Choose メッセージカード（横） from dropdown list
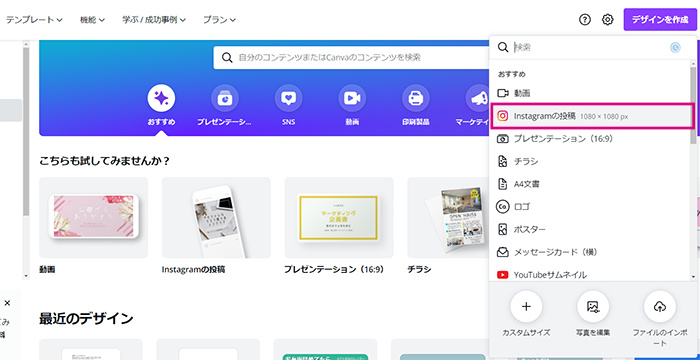 589,252
